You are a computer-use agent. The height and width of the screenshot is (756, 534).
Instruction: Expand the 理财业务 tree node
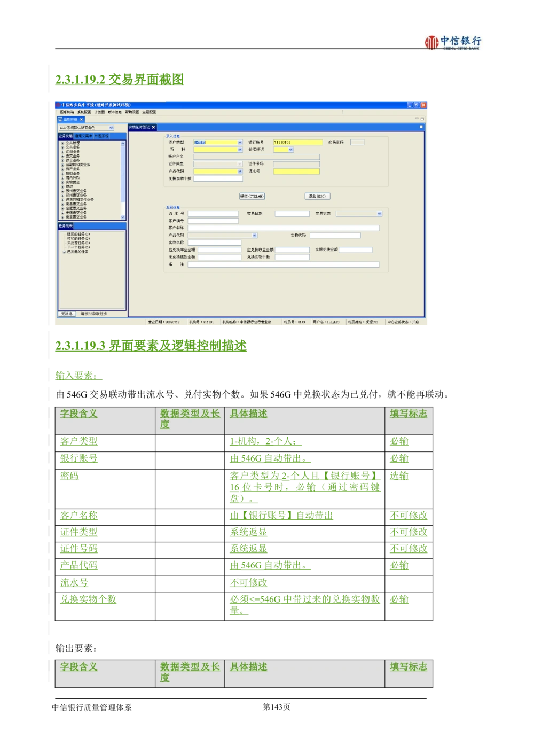[62, 173]
